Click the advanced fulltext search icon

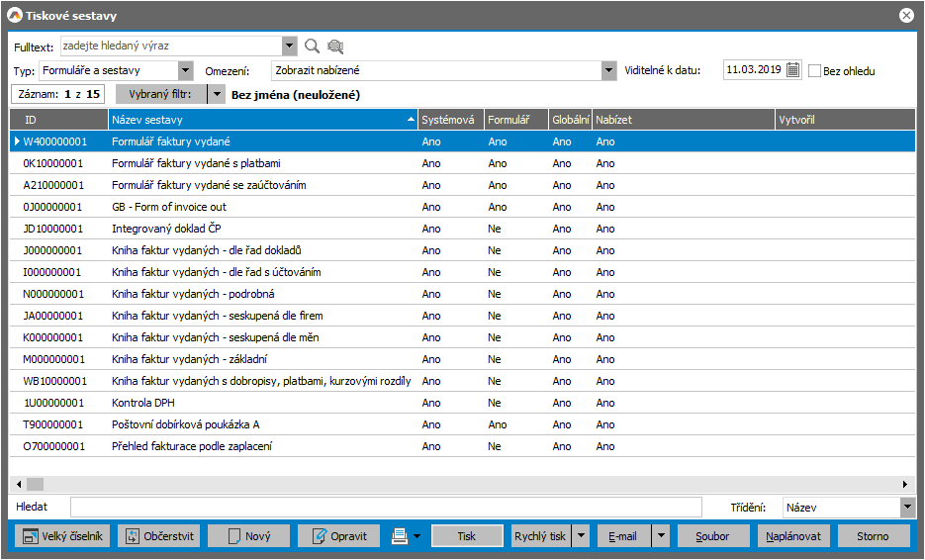click(x=335, y=46)
